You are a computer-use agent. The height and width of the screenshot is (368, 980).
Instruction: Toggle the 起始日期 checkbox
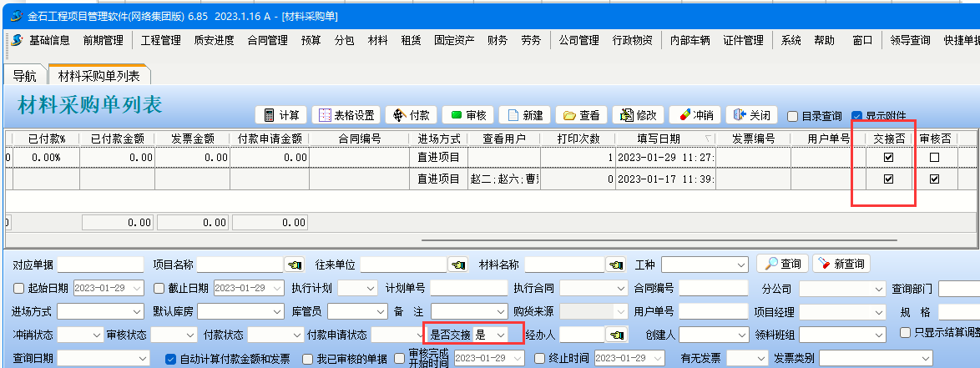[x=19, y=288]
